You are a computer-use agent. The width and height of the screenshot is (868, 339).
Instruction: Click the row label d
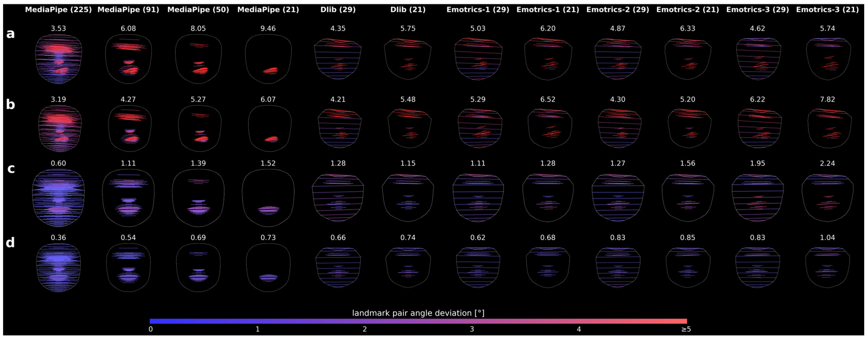pos(10,242)
